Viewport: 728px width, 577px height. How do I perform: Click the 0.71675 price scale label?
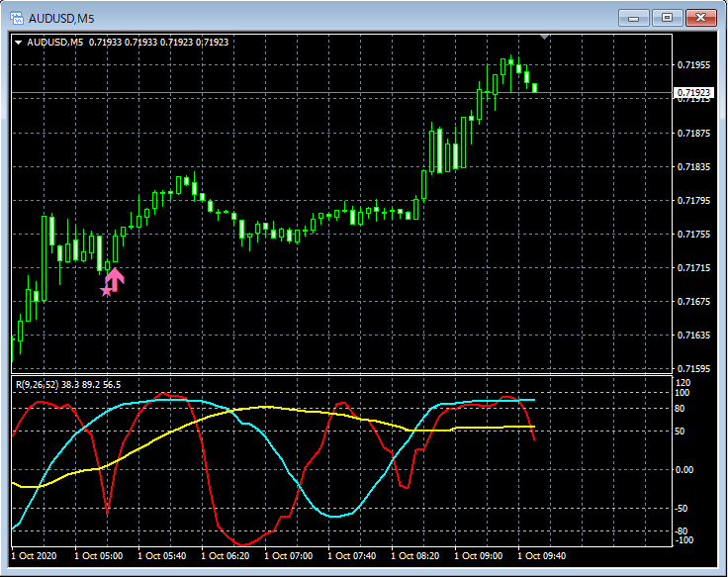pos(693,302)
